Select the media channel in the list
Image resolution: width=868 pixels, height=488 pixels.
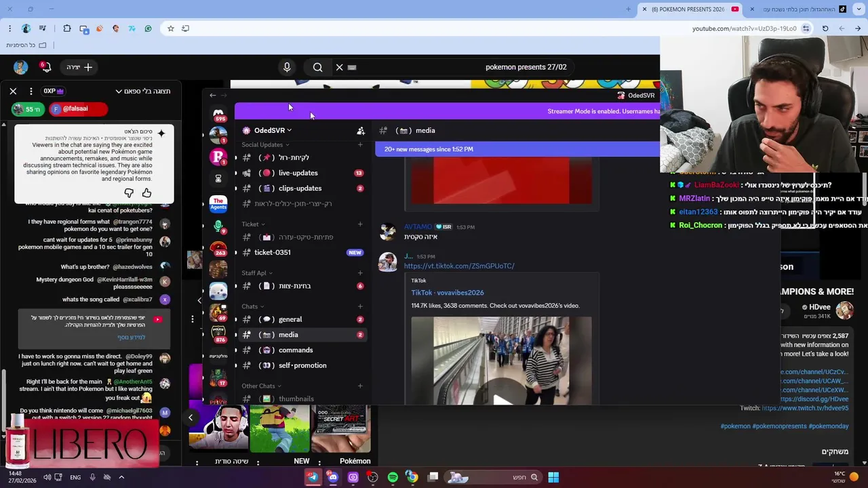[x=302, y=335]
